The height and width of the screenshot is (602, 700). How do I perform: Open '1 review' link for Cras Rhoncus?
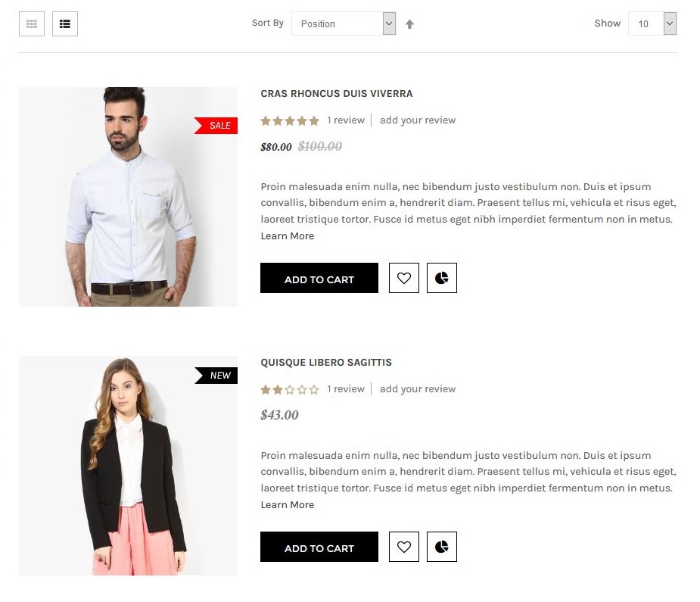346,120
